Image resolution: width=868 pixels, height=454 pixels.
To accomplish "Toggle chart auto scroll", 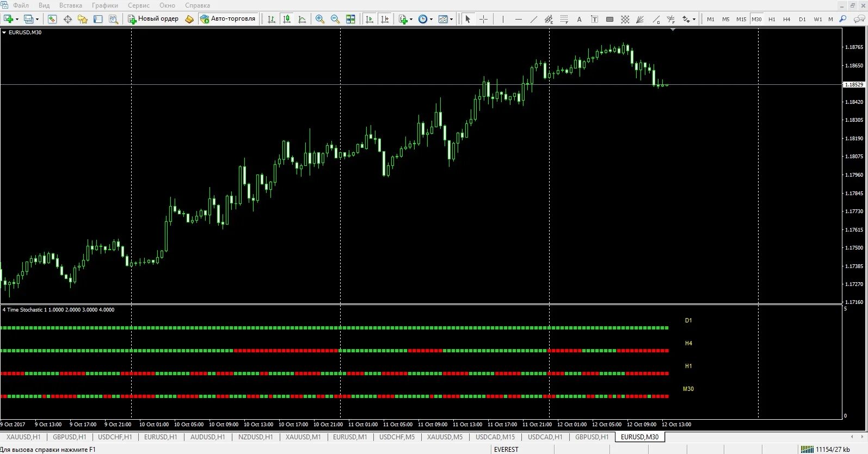I will [370, 19].
